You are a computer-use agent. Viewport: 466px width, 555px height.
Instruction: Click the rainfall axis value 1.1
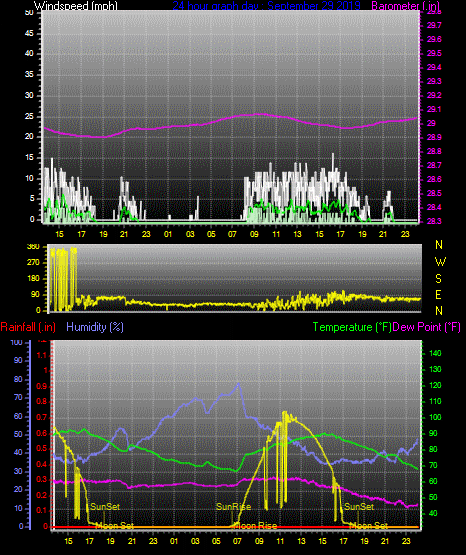[x=42, y=355]
